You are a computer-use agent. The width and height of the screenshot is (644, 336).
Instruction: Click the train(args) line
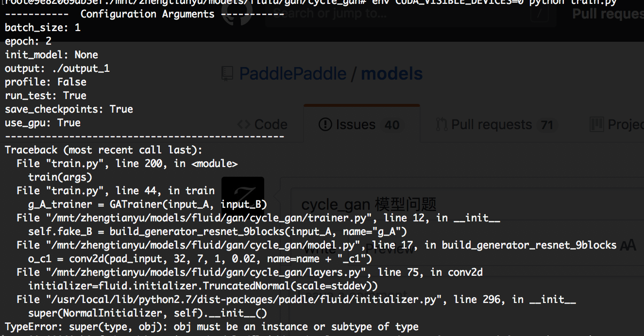coord(60,177)
